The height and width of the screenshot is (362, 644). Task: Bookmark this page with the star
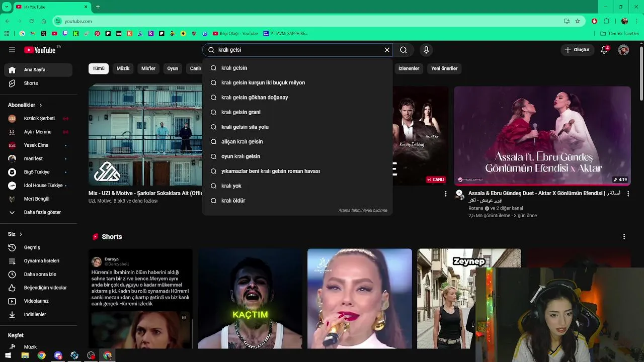point(578,21)
